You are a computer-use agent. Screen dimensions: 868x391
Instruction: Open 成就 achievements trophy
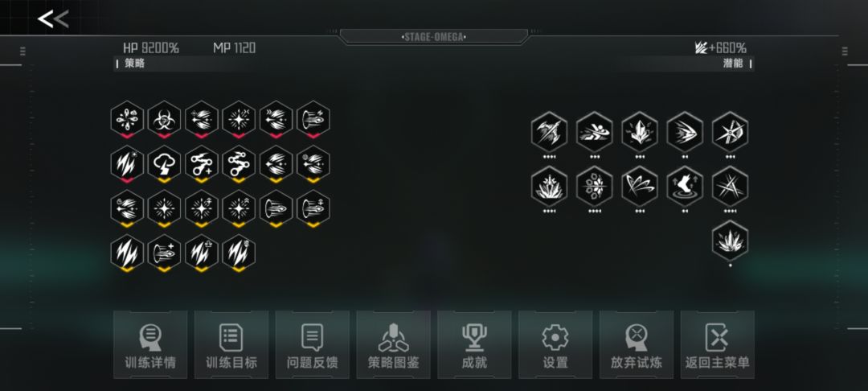[x=474, y=345]
